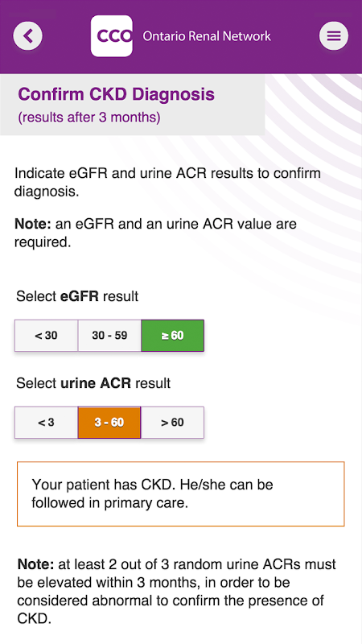Click the grey title banner panel
362x644 pixels.
[133, 105]
